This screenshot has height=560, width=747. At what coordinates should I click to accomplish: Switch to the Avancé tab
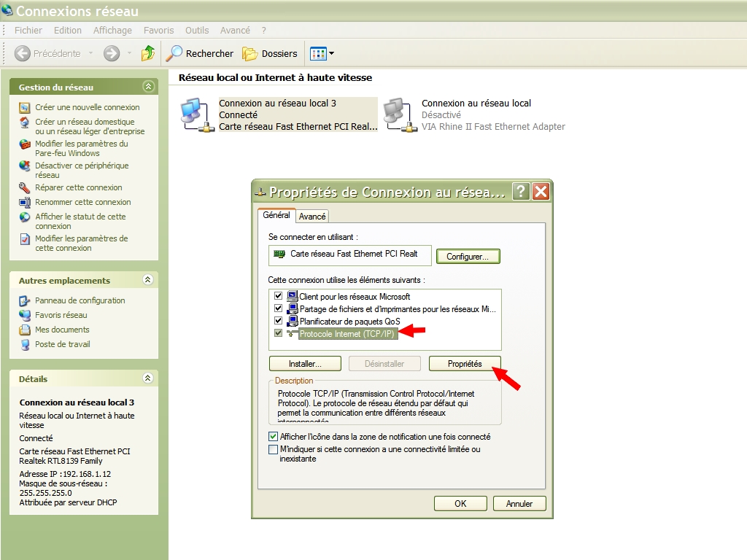click(x=312, y=217)
